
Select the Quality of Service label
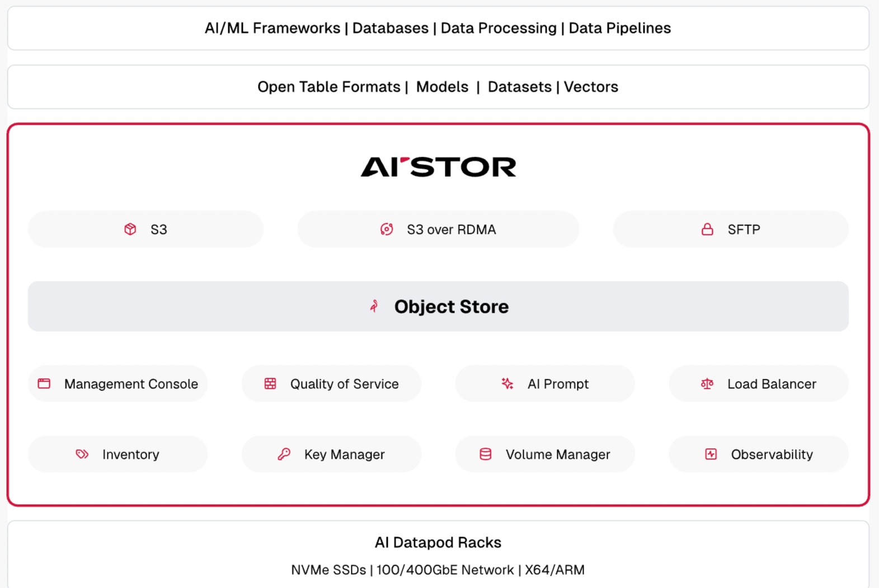(344, 384)
